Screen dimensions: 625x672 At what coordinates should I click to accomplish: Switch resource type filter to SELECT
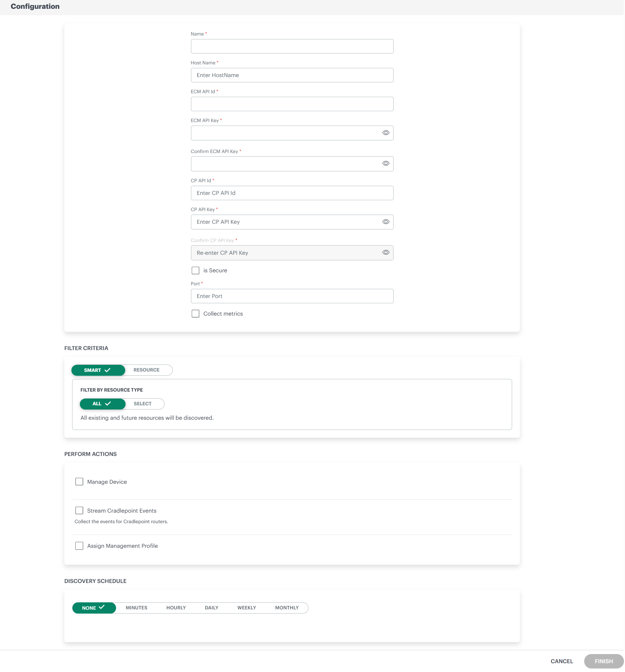click(x=142, y=404)
